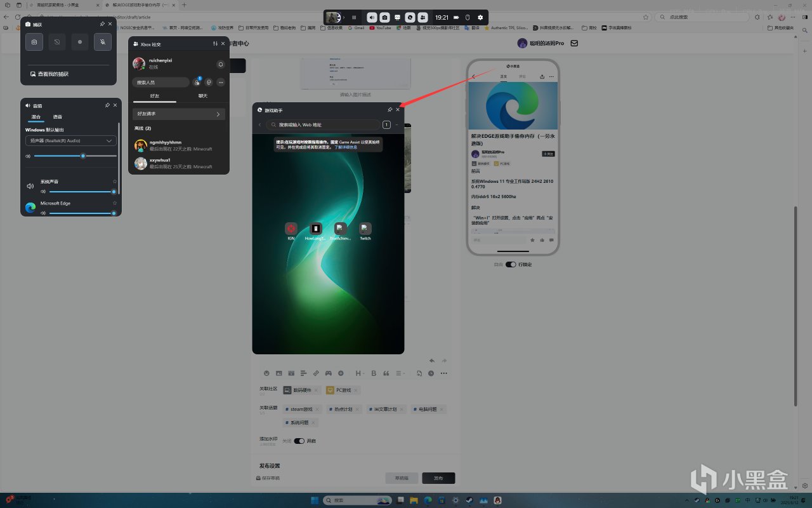This screenshot has height=508, width=812.
Task: Remove the 数码硬件 community tag
Action: pyautogui.click(x=316, y=390)
